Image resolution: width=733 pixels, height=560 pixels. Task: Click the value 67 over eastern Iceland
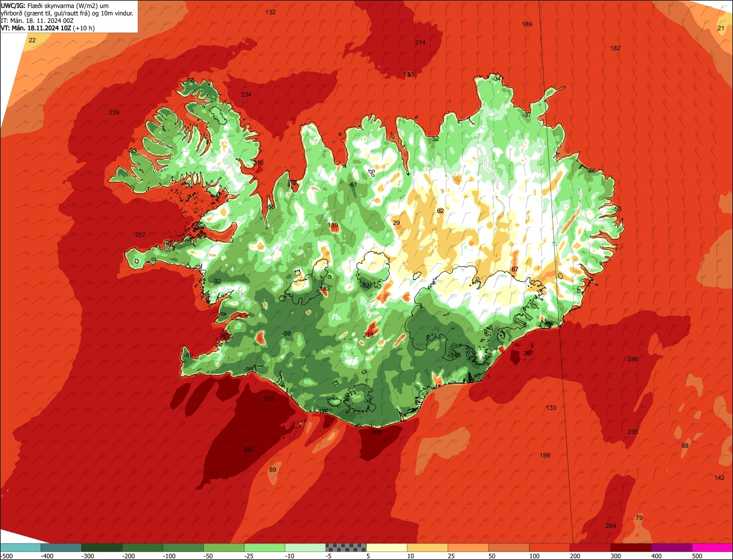tap(515, 269)
